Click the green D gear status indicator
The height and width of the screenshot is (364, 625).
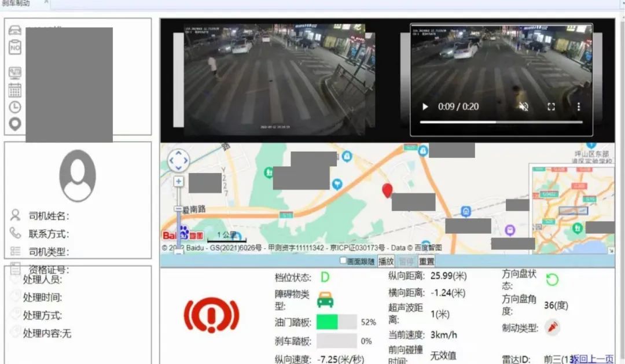pyautogui.click(x=325, y=277)
